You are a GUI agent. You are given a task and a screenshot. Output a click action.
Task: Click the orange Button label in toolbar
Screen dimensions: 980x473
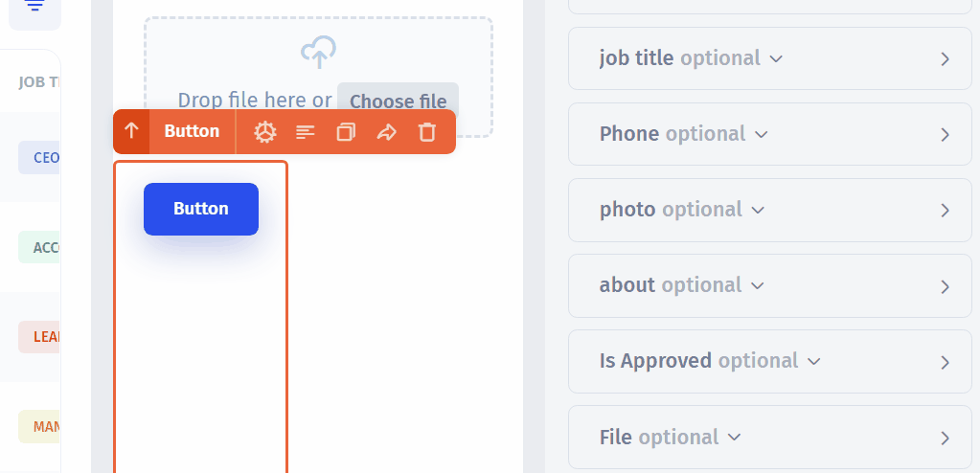coord(192,131)
